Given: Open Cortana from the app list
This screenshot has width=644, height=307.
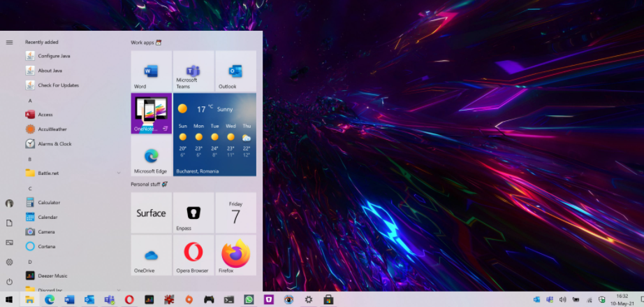Looking at the screenshot, I should 73,247.
